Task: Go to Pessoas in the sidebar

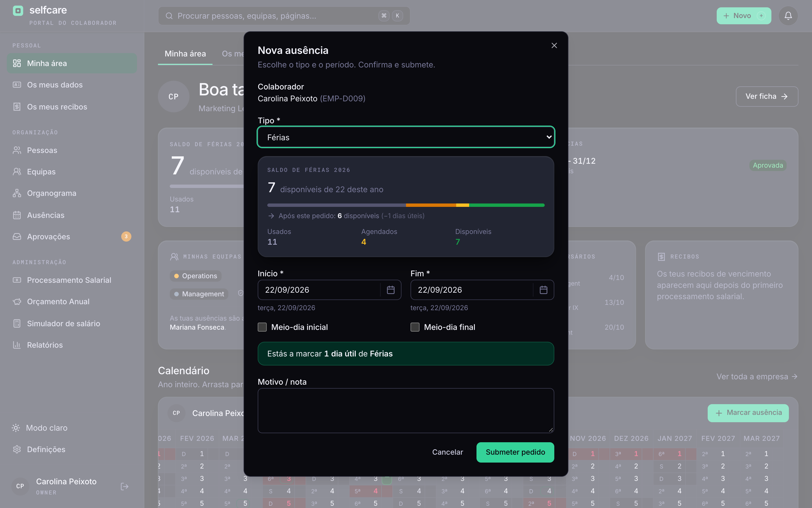Action: click(x=72, y=150)
